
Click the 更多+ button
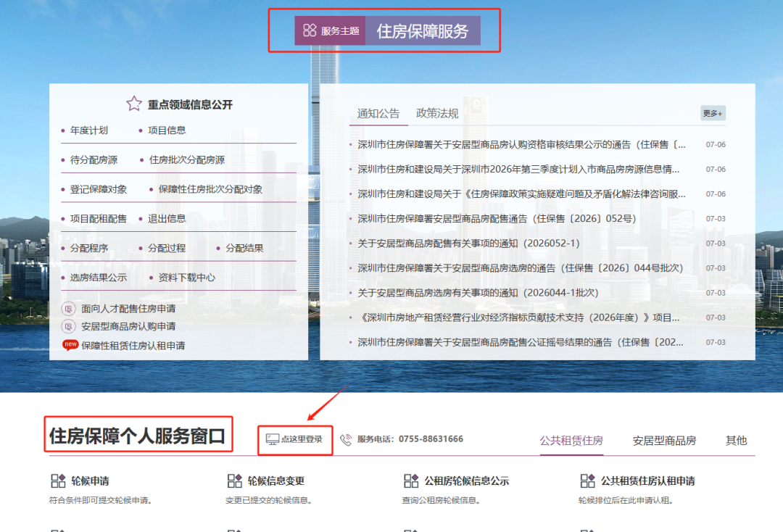click(x=713, y=113)
